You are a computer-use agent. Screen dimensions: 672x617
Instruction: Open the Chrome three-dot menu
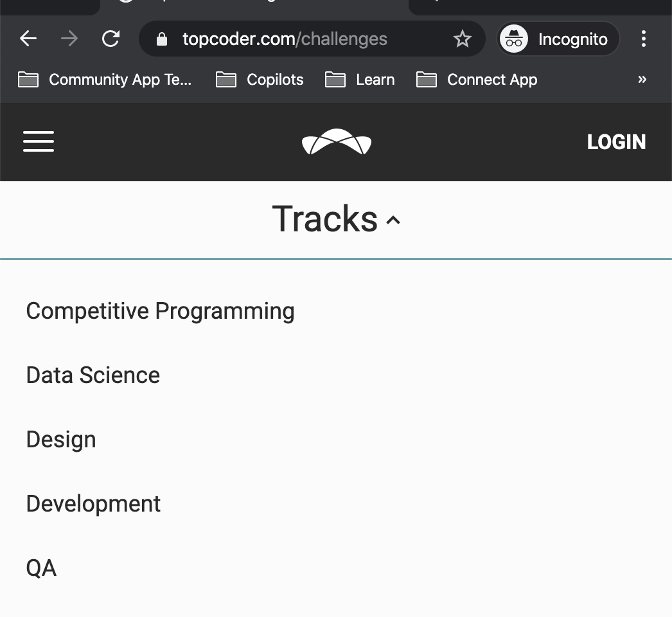click(x=643, y=39)
